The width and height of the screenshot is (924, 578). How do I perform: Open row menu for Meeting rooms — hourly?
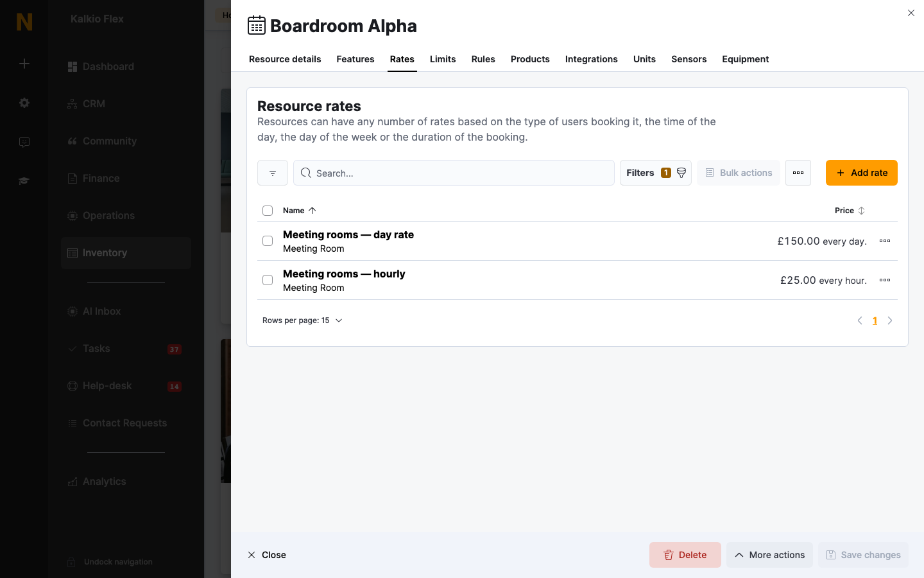coord(885,280)
